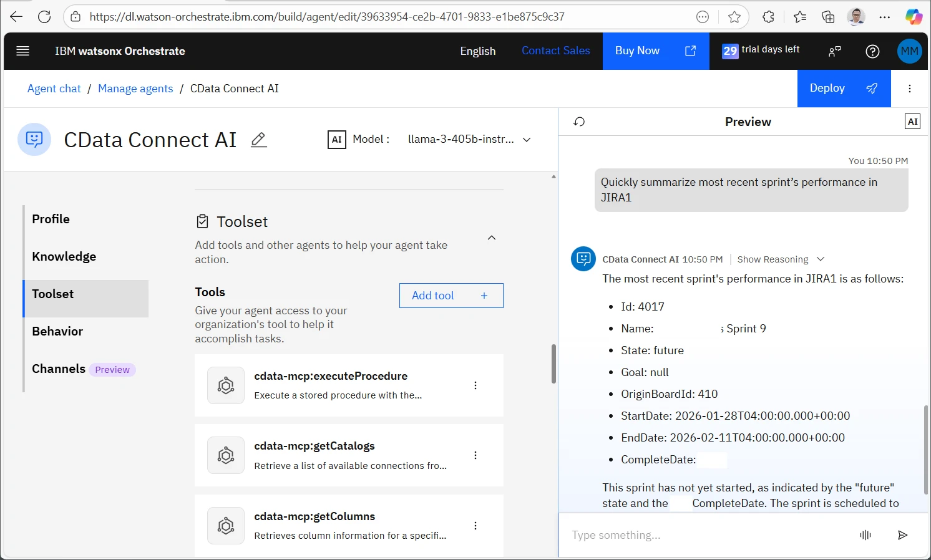Image resolution: width=931 pixels, height=560 pixels.
Task: Click the Type something message field
Action: click(705, 535)
